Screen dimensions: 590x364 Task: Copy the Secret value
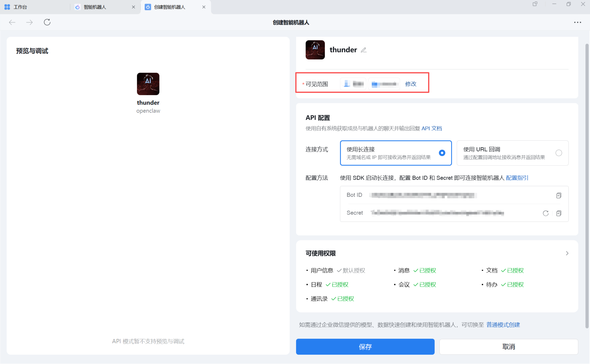pyautogui.click(x=559, y=213)
